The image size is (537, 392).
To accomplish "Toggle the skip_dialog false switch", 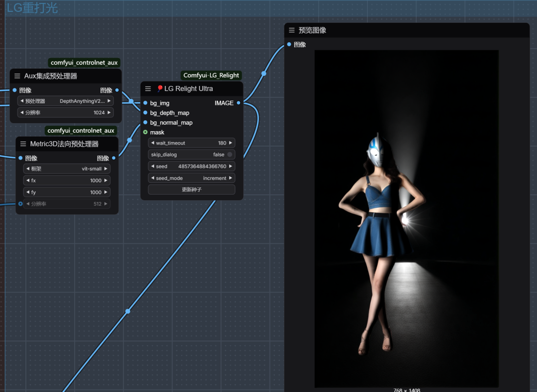I will point(229,155).
